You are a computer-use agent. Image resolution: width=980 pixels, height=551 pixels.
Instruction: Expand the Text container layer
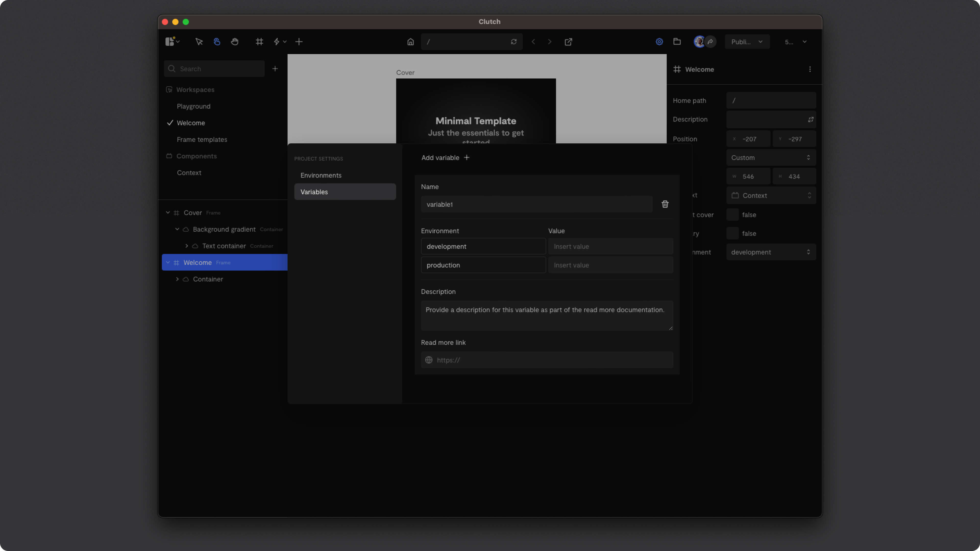pyautogui.click(x=186, y=246)
